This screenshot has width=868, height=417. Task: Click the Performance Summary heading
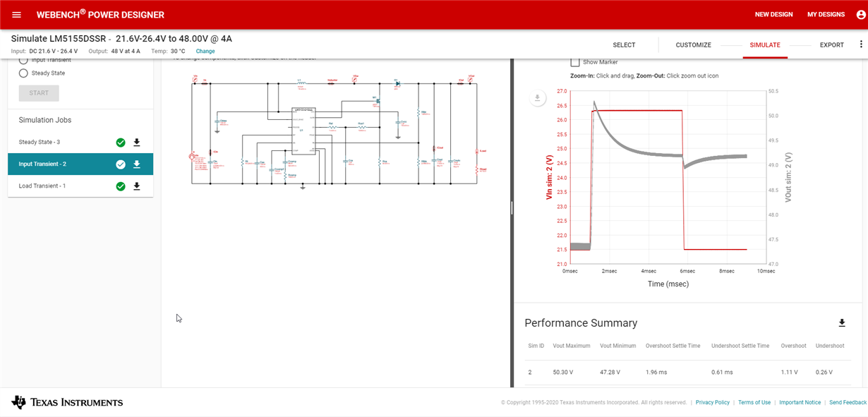581,323
